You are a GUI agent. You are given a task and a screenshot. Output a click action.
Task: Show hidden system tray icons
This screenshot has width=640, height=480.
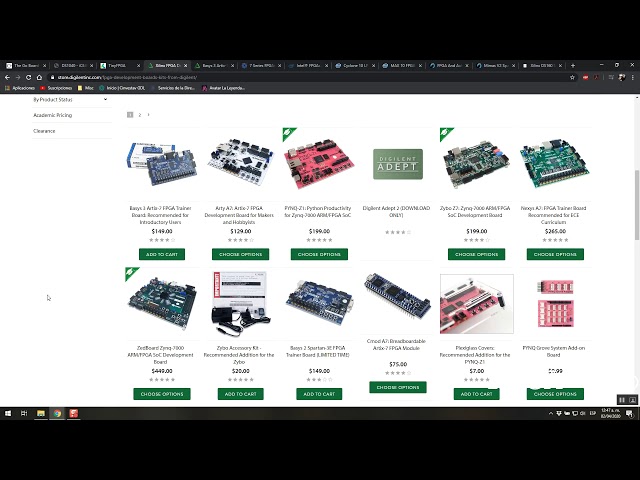coord(551,413)
